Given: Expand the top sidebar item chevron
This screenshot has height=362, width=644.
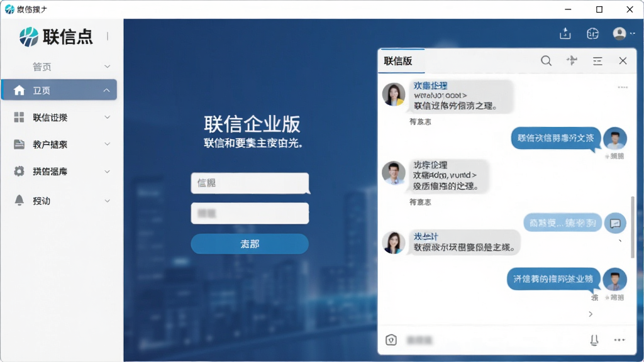Looking at the screenshot, I should 107,67.
